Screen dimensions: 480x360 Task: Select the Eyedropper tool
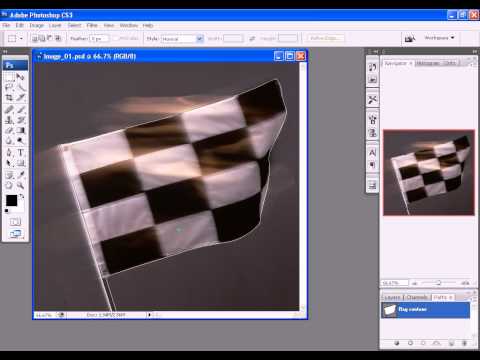coord(21,175)
